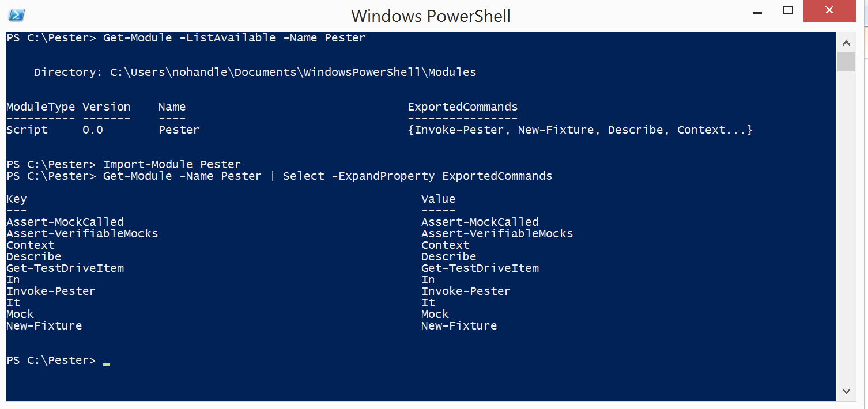Click the scrollbar up arrow
The width and height of the screenshot is (868, 409).
[846, 42]
